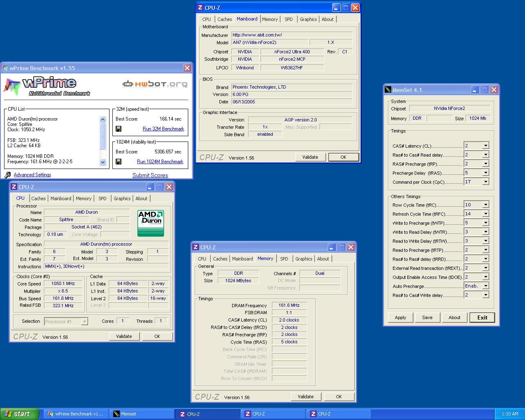Open Memory tab in CPU-Z CPU window
Screen dimensions: 525x420
tap(84, 199)
